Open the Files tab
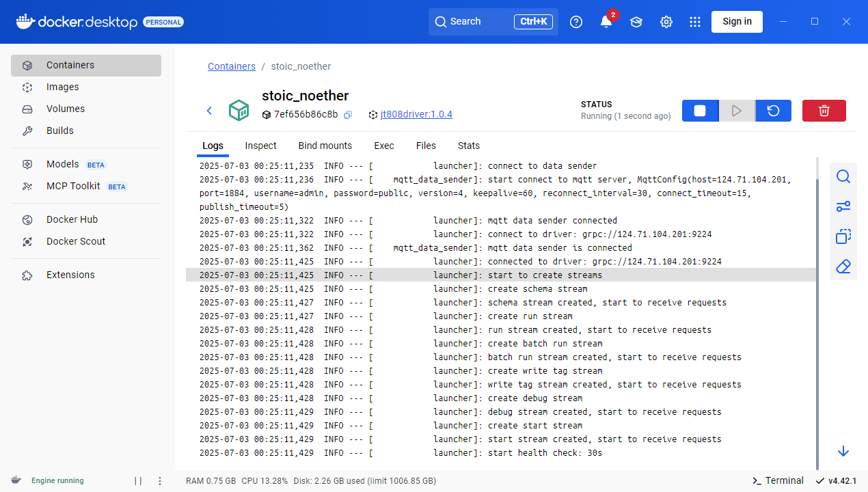 click(x=426, y=146)
